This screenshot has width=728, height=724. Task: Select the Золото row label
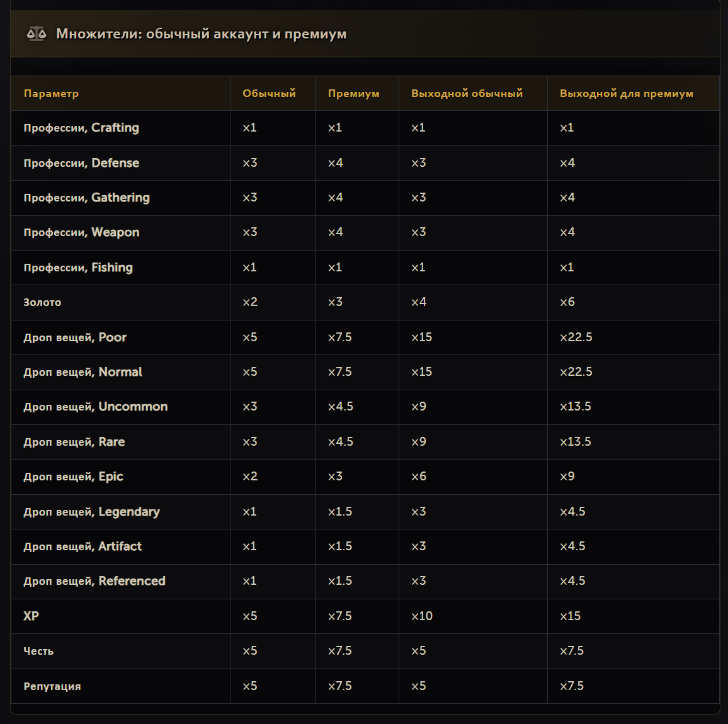click(42, 302)
